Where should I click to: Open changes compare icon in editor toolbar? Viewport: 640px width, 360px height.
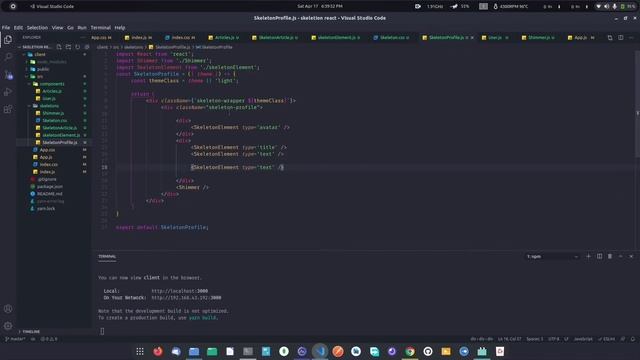coord(610,38)
